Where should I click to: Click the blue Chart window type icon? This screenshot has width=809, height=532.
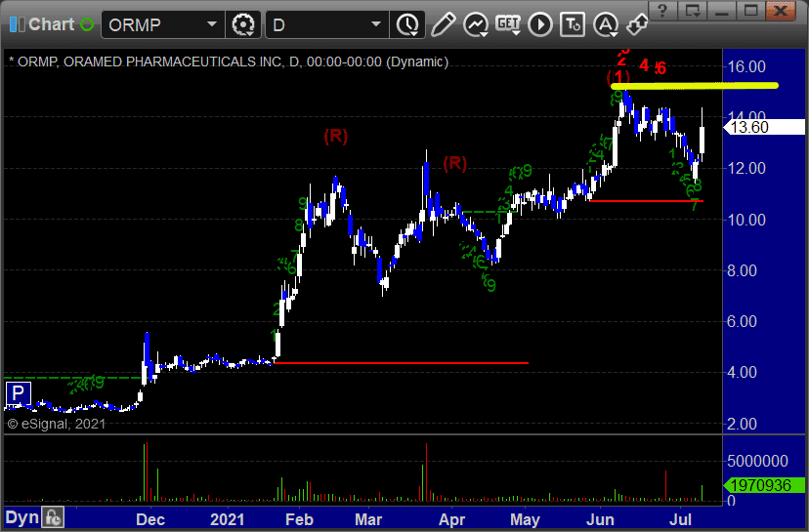[x=17, y=24]
